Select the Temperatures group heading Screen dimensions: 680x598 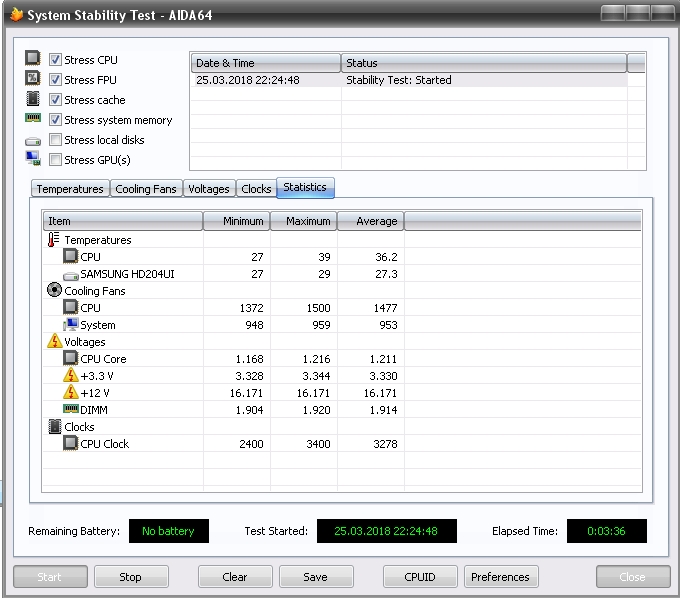98,240
